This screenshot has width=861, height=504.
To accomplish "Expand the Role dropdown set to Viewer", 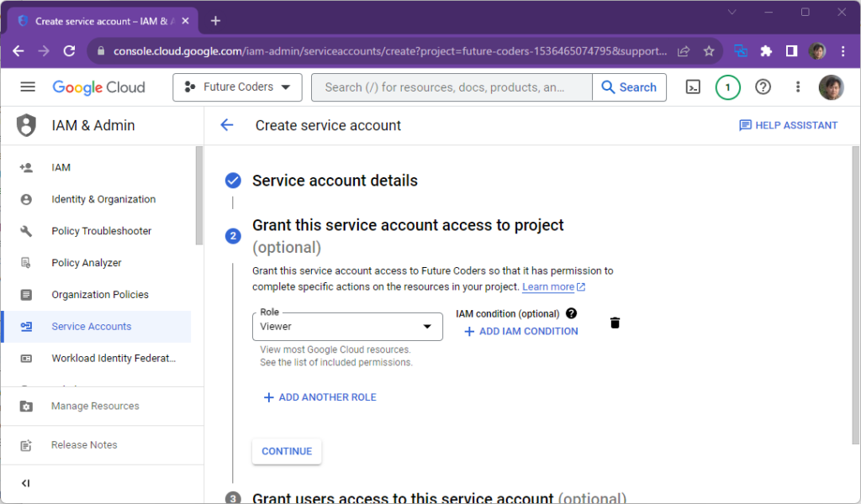I will [x=347, y=327].
